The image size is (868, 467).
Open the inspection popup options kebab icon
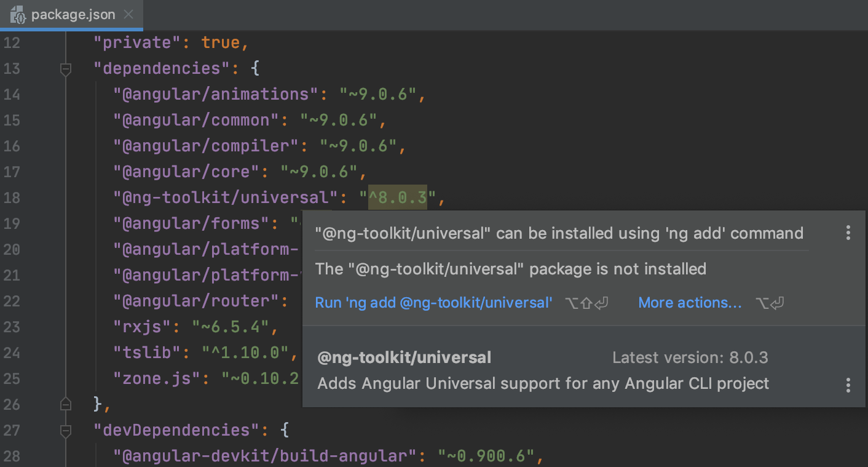(x=848, y=233)
